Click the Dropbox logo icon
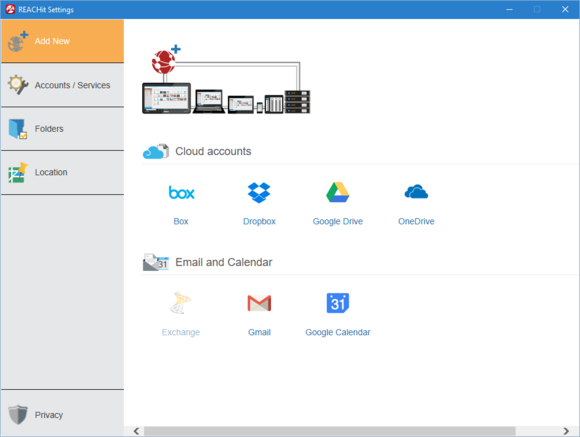 [259, 193]
